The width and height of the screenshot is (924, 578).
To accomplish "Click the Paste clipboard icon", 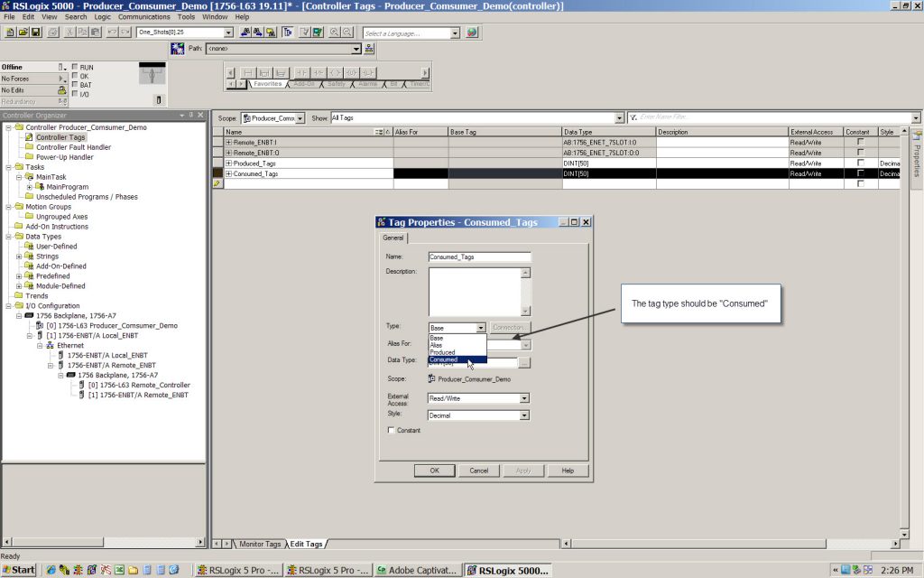I will (96, 33).
